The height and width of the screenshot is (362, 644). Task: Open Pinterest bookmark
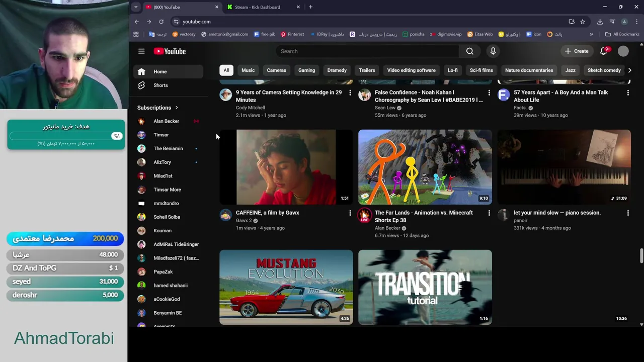pos(292,34)
